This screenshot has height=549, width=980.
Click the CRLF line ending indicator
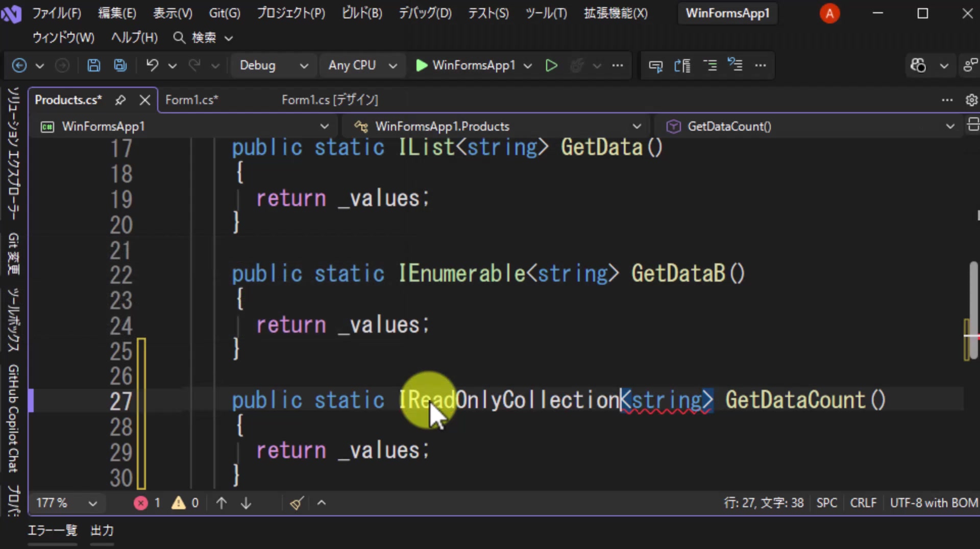tap(863, 503)
